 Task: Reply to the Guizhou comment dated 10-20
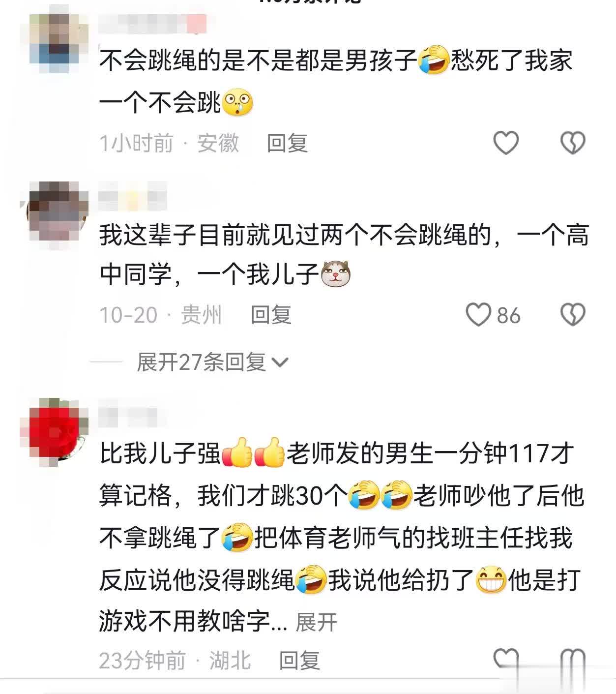coord(271,315)
